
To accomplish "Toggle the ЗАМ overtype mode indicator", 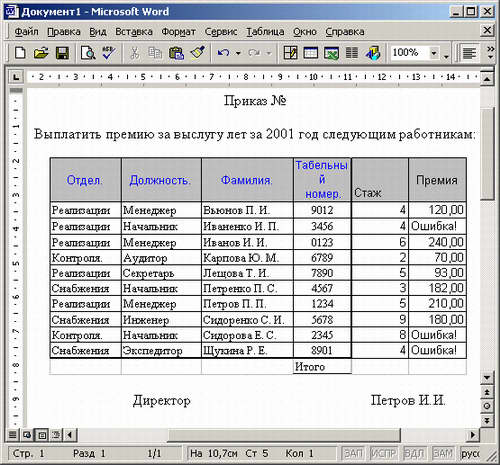I will click(x=443, y=453).
